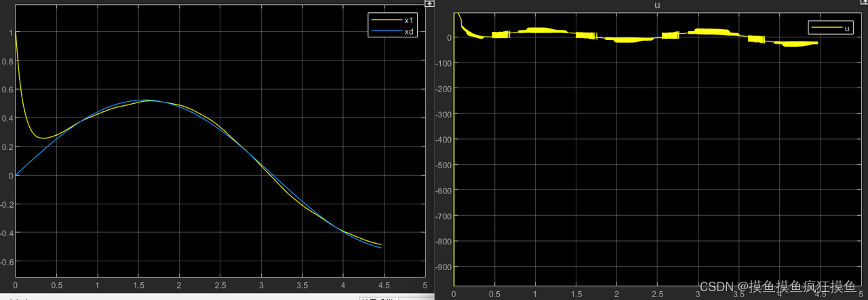Click y-axis tick label "0.6" on left plot

tap(7, 89)
